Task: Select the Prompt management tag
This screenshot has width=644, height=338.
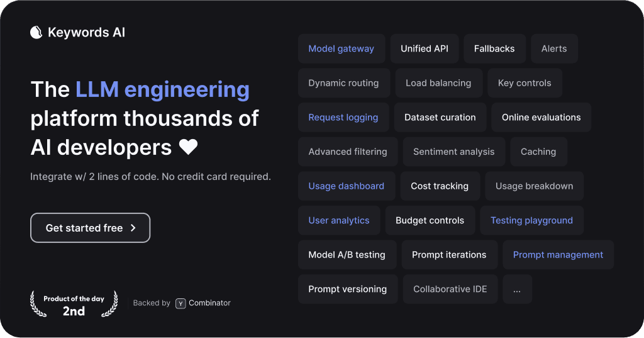Action: click(x=558, y=255)
